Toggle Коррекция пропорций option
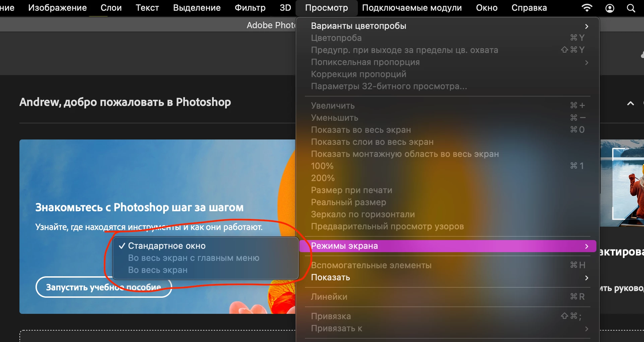Image resolution: width=644 pixels, height=342 pixels. (x=447, y=74)
